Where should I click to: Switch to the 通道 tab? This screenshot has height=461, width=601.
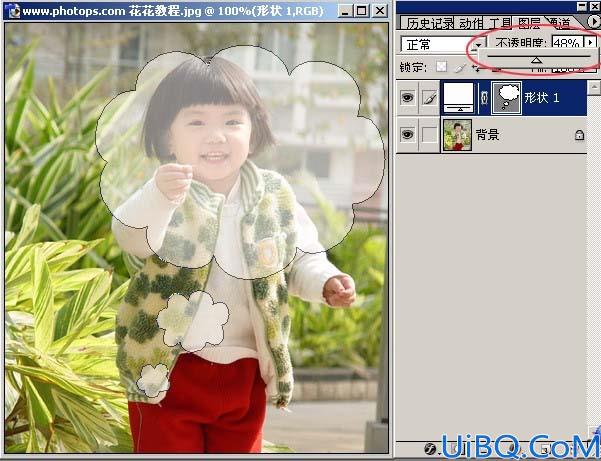pyautogui.click(x=560, y=23)
